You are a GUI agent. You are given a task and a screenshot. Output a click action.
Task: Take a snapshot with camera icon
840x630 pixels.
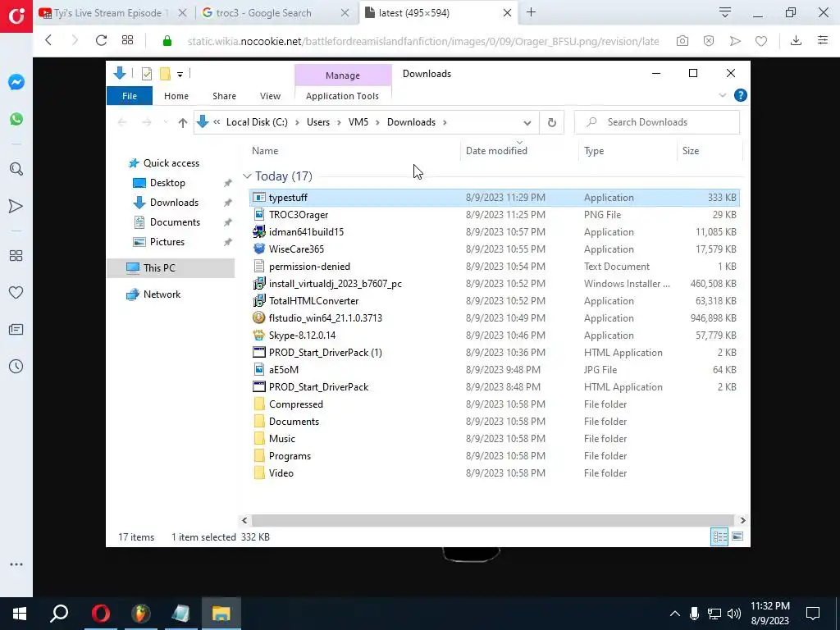click(x=682, y=41)
